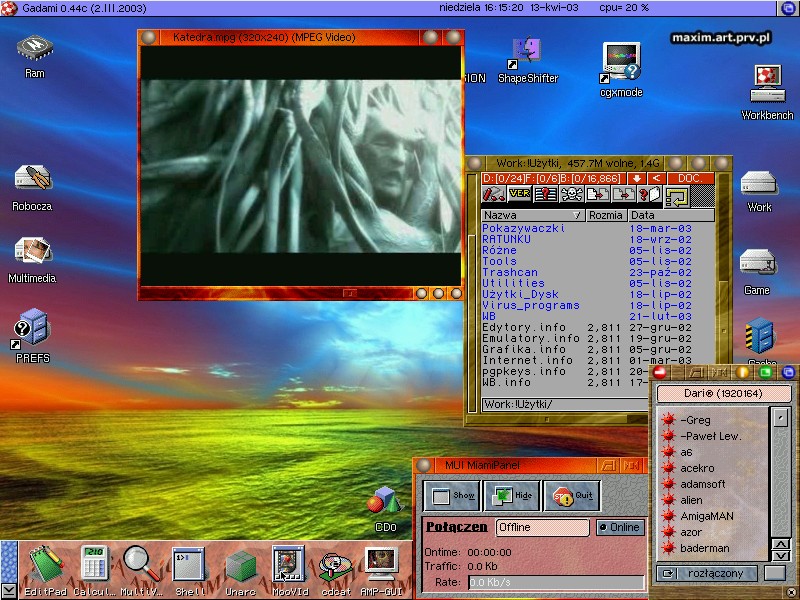Open the Workbench disk icon
This screenshot has height=600, width=800.
pyautogui.click(x=767, y=83)
